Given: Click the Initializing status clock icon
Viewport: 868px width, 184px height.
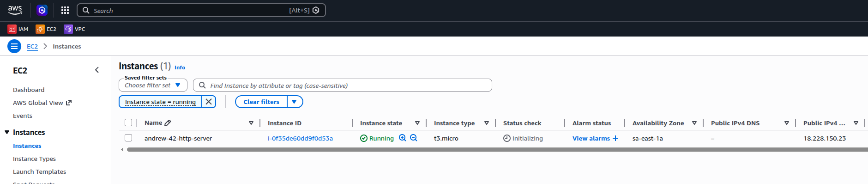Looking at the screenshot, I should 507,138.
